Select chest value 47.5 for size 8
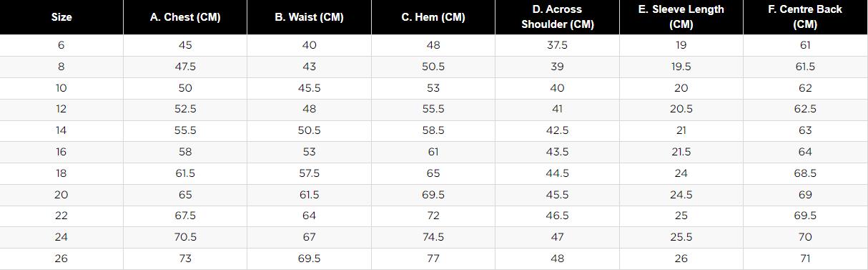Viewport: 868px width, 270px height. point(185,67)
